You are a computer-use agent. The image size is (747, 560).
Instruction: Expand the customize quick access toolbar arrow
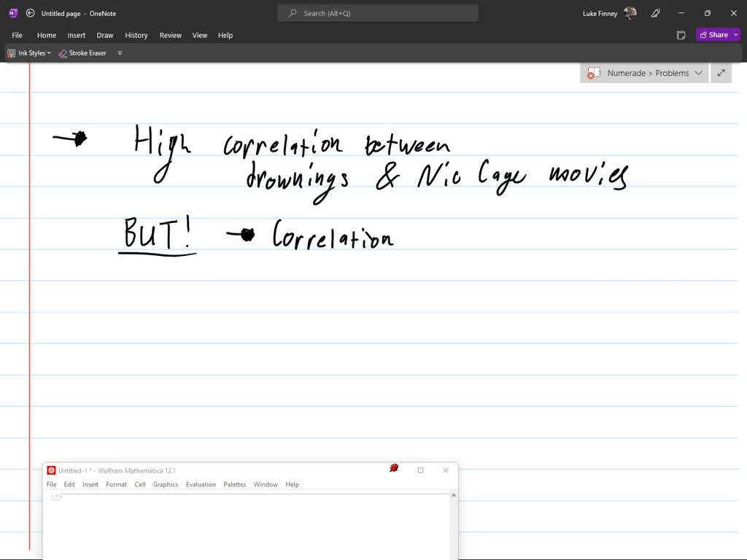click(120, 53)
